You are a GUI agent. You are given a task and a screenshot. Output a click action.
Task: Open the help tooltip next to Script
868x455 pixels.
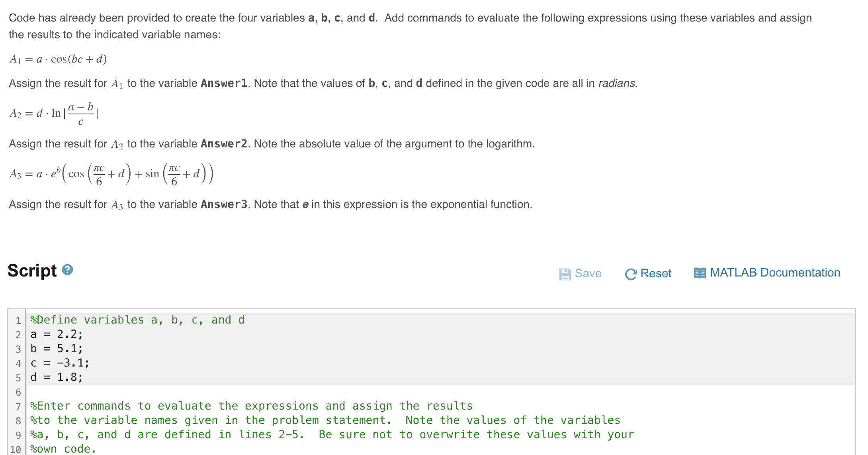(x=67, y=270)
